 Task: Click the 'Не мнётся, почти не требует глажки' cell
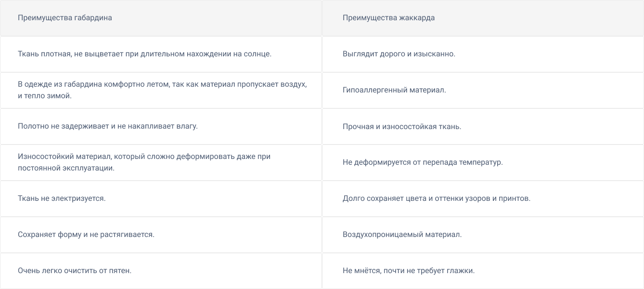tap(409, 271)
